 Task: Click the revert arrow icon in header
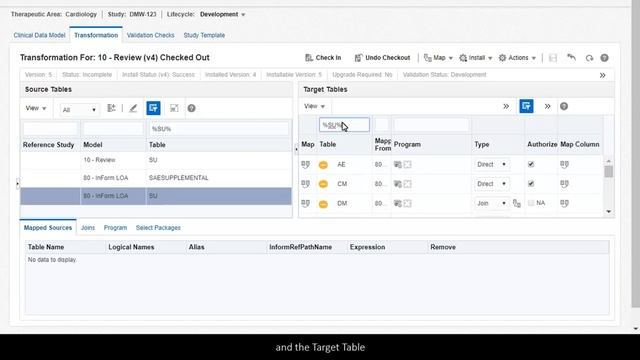[571, 58]
